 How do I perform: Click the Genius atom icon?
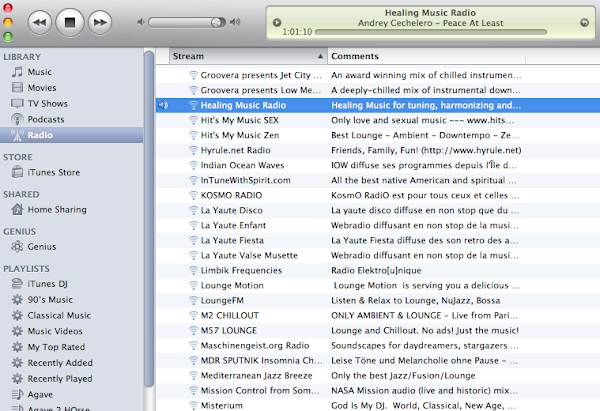[x=17, y=247]
